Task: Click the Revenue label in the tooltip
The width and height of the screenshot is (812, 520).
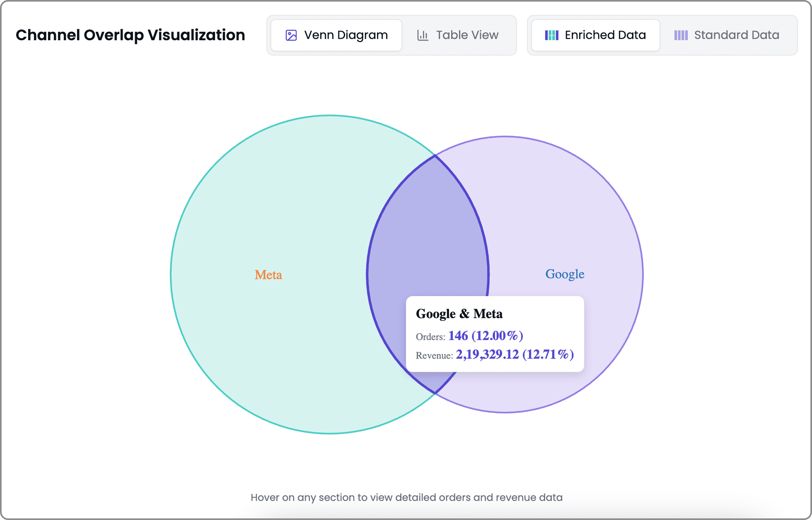Action: click(x=434, y=356)
